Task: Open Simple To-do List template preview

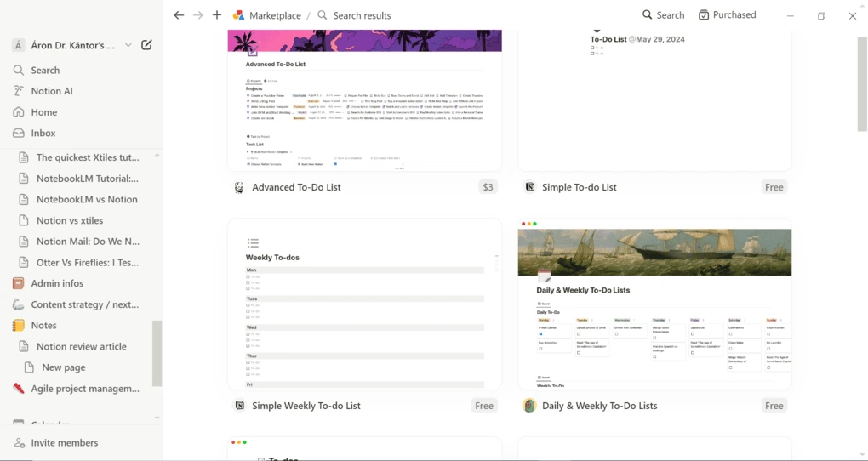Action: point(655,100)
